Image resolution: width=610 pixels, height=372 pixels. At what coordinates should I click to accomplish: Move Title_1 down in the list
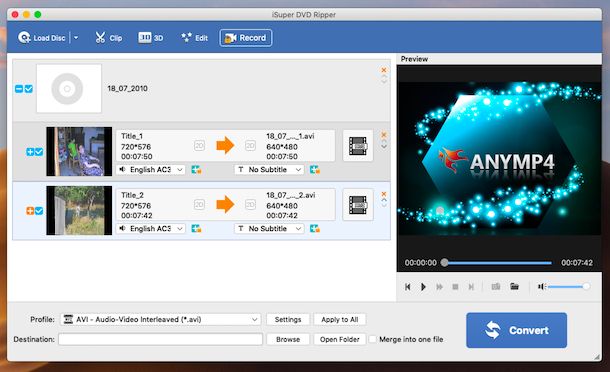coord(384,146)
